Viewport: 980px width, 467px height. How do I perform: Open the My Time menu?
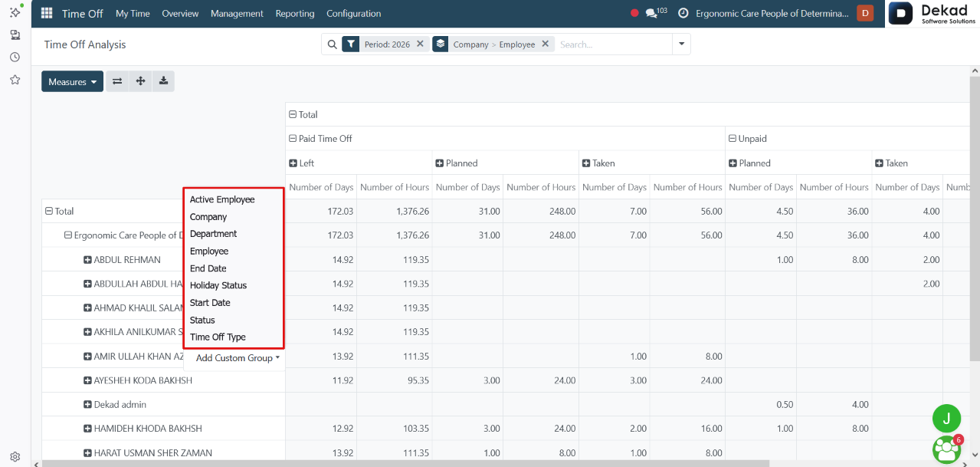[x=133, y=13]
